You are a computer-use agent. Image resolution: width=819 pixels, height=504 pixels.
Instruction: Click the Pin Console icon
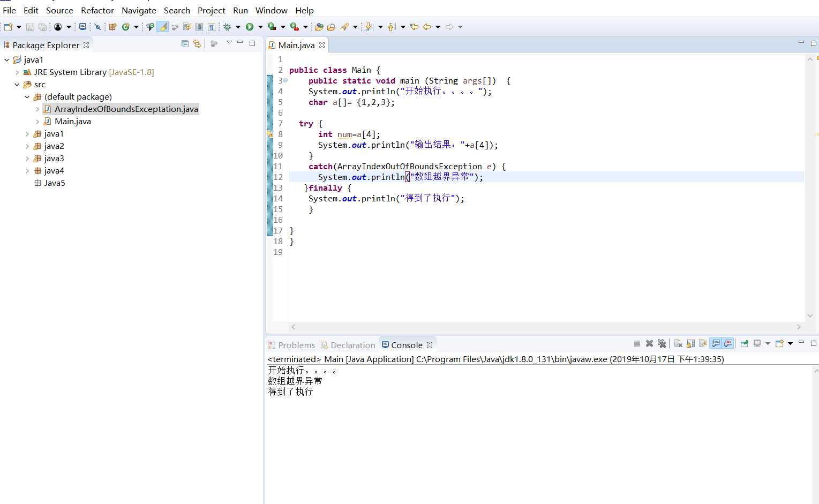(744, 344)
